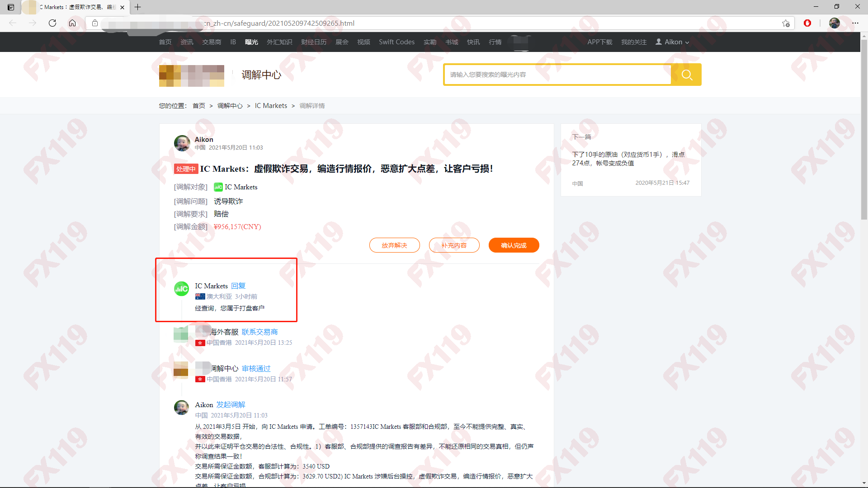Viewport: 868px width, 488px height.
Task: Click 审核通过 link
Action: pyautogui.click(x=256, y=369)
